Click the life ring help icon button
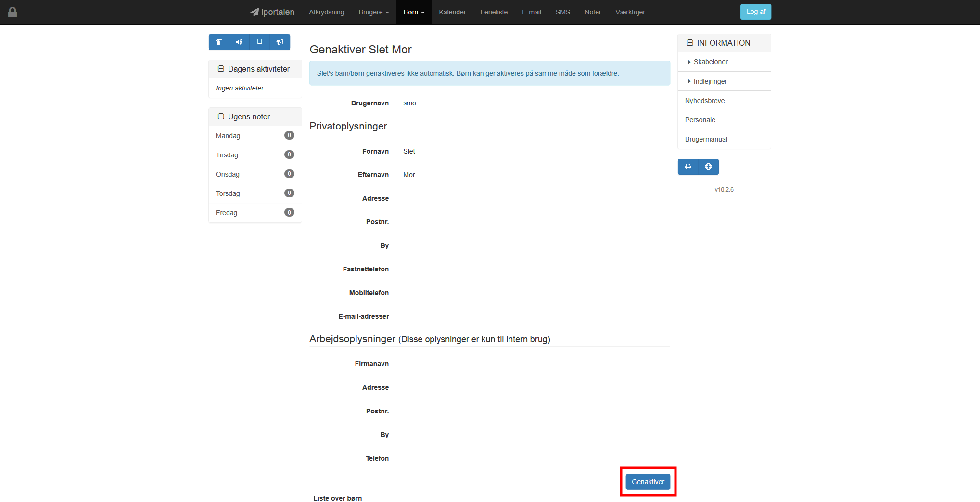 (708, 167)
